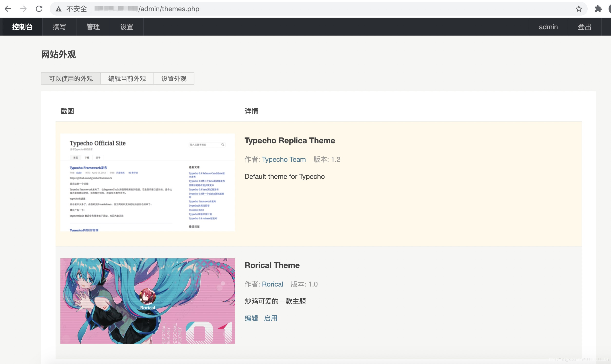Open the admin profile link
This screenshot has height=364, width=611.
(548, 27)
